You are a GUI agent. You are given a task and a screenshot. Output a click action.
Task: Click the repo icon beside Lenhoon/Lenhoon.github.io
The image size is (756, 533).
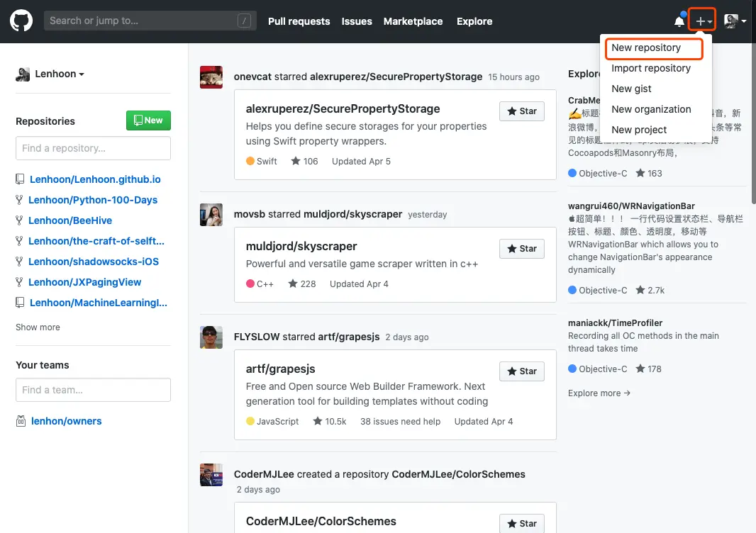pos(20,179)
